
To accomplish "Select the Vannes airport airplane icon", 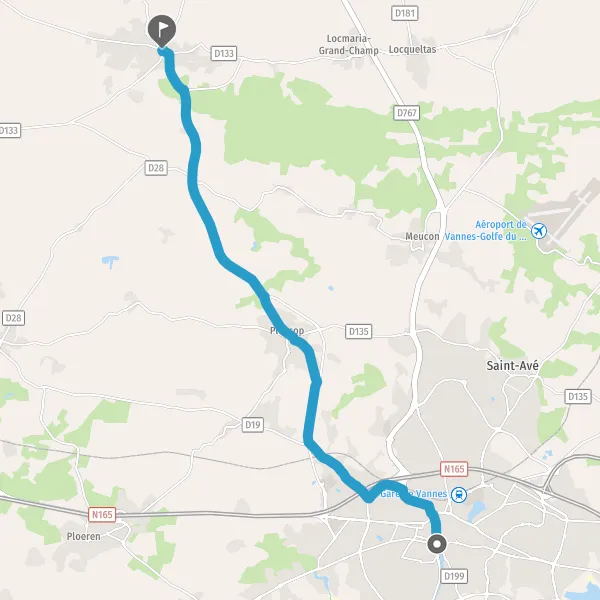I will point(539,231).
